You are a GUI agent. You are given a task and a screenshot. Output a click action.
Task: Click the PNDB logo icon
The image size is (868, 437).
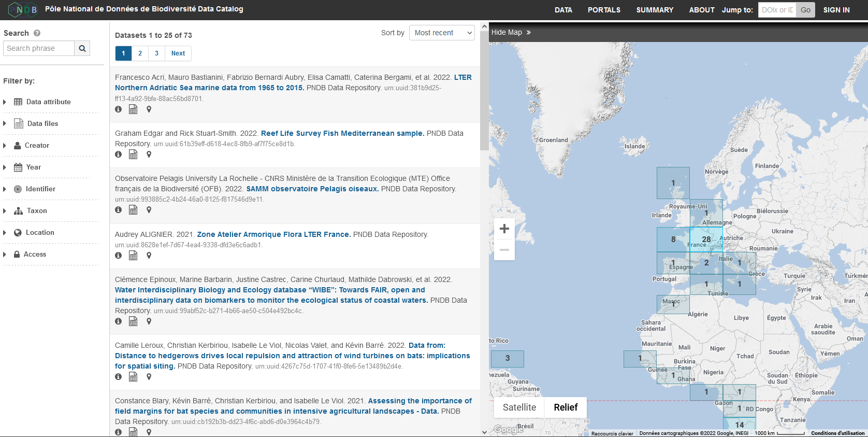pos(23,9)
